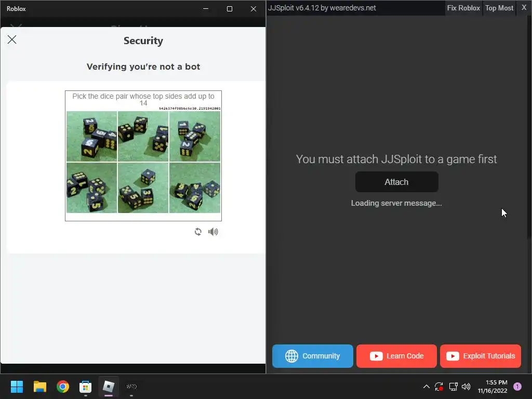Screen dimensions: 532x399
Task: Open File Explorer from the taskbar
Action: [x=39, y=387]
